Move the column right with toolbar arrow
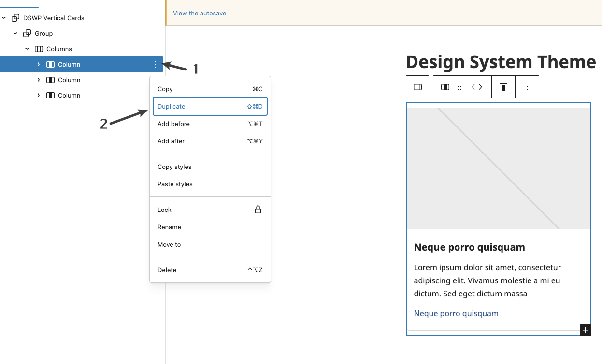Screen dimensions: 602x364 [481, 87]
